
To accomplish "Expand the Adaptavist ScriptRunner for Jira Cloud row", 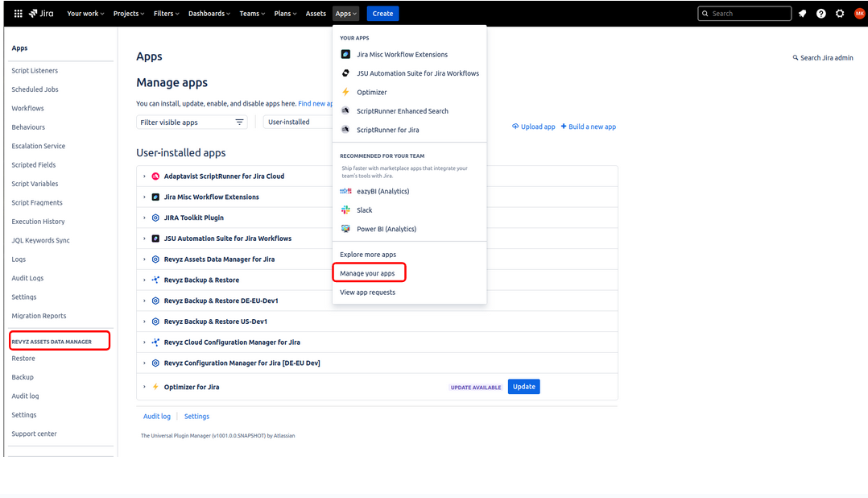I will coord(144,176).
